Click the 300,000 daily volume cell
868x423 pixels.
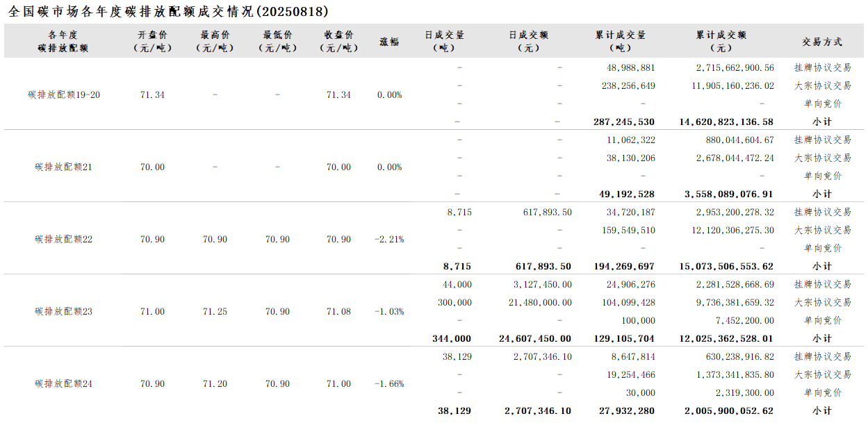[x=455, y=303]
